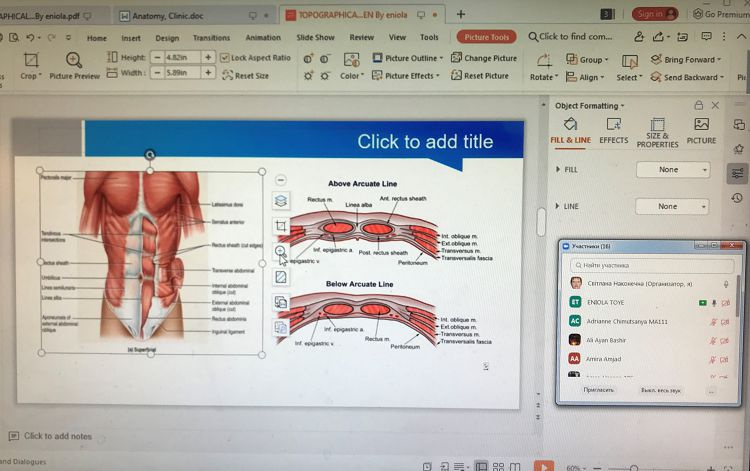Open the Review ribbon tab
The image size is (750, 471).
(361, 37)
